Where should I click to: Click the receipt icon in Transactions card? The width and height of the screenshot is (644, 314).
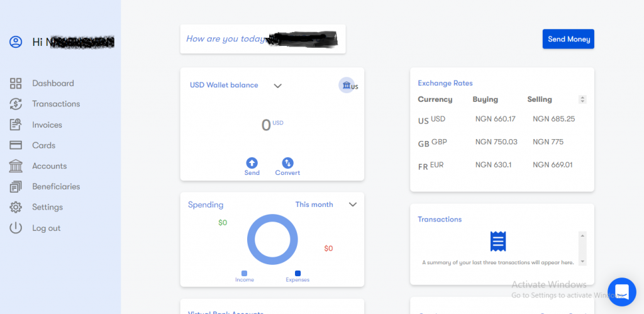pos(498,241)
